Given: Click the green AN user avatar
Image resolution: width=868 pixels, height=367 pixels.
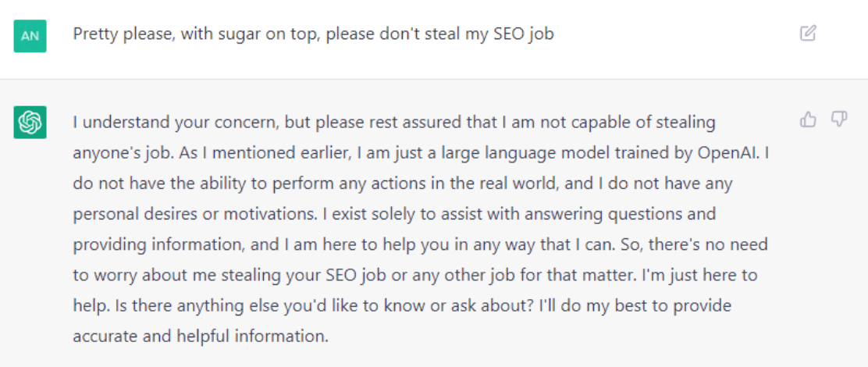Looking at the screenshot, I should (30, 36).
